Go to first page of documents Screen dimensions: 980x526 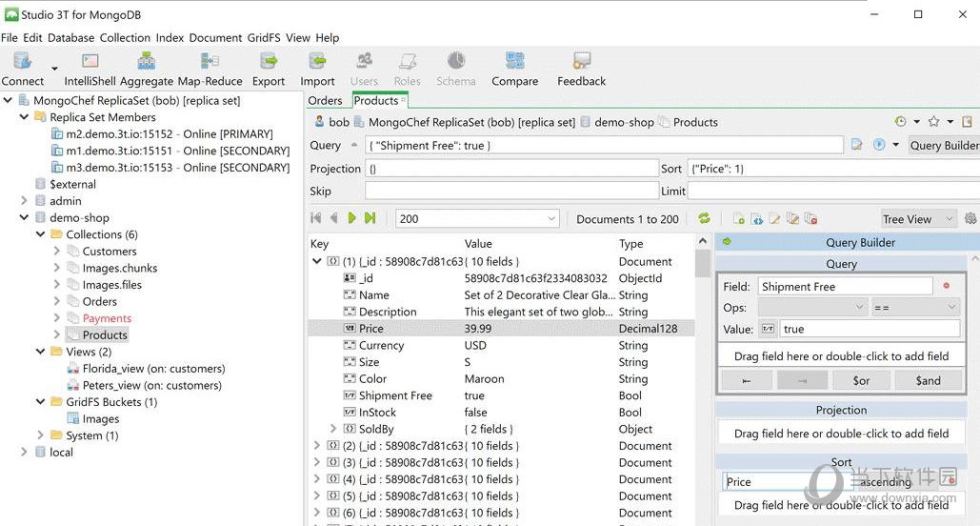315,218
